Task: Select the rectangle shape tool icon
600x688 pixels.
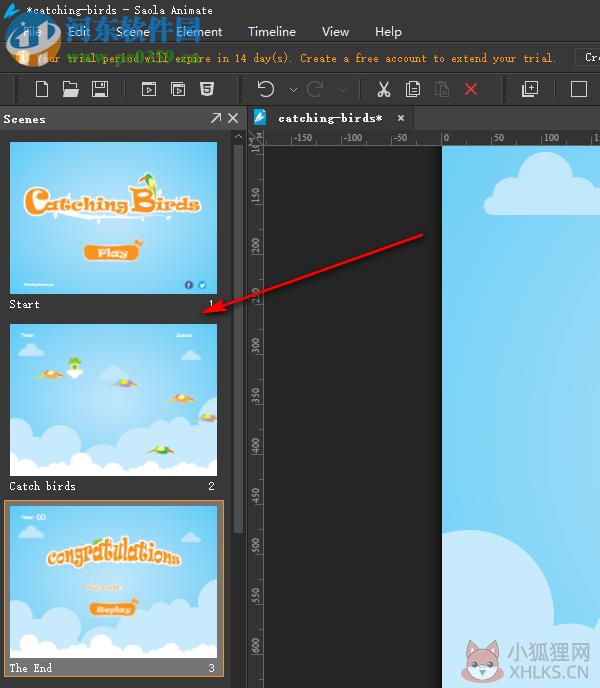Action: (x=579, y=89)
